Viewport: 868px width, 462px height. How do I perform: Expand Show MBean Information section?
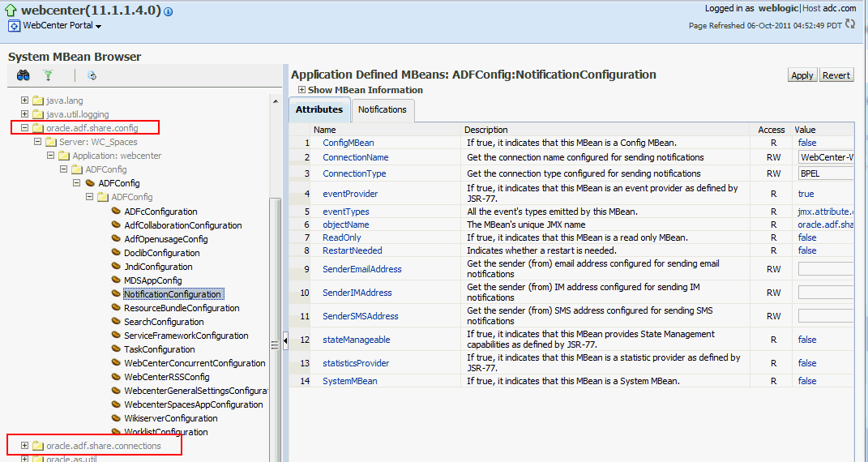302,90
